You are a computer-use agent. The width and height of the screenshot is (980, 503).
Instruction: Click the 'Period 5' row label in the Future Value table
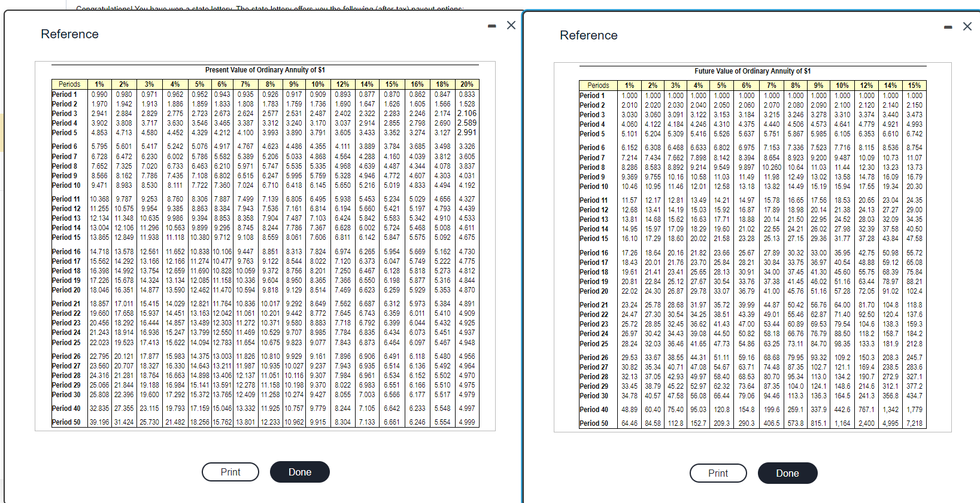click(592, 134)
